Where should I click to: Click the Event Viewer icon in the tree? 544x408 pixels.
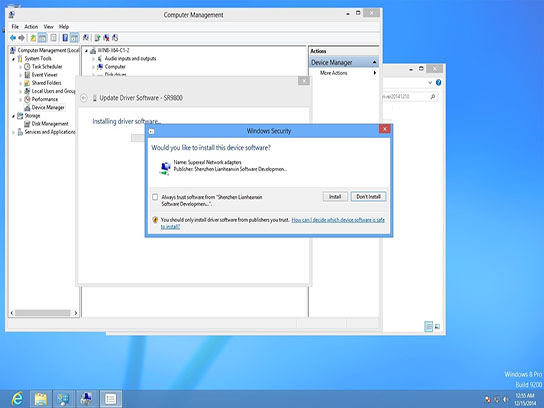pos(27,75)
